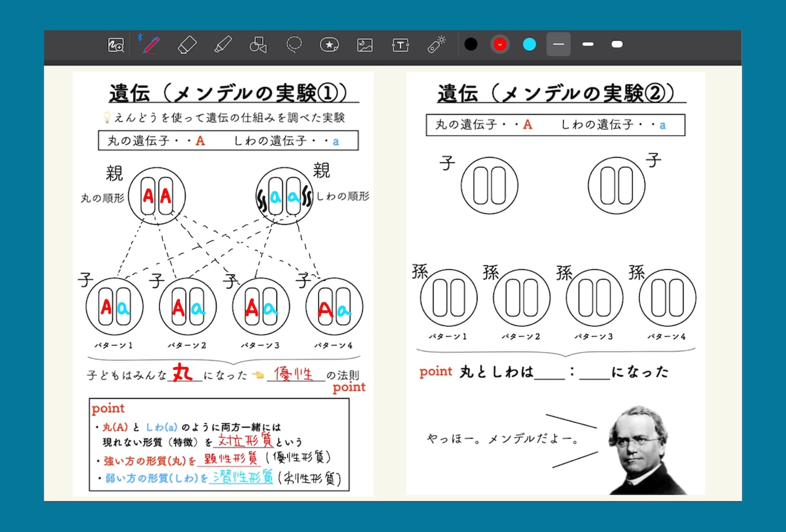Click the red point label on the right page

click(436, 372)
